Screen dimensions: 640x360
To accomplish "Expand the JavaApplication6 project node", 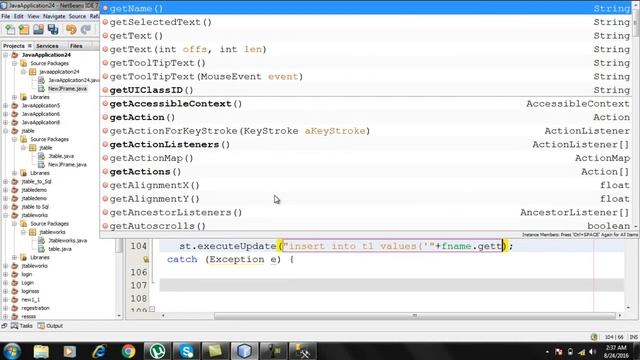I will [6, 114].
